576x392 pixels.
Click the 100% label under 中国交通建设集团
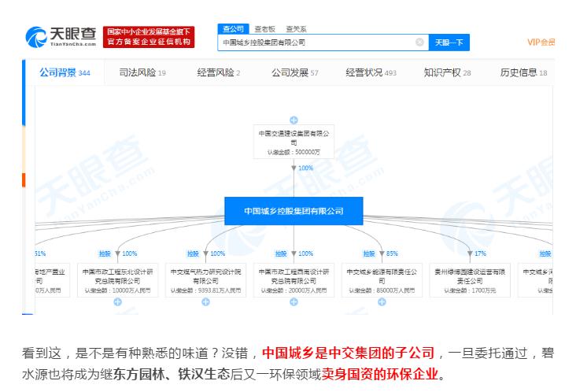[305, 168]
